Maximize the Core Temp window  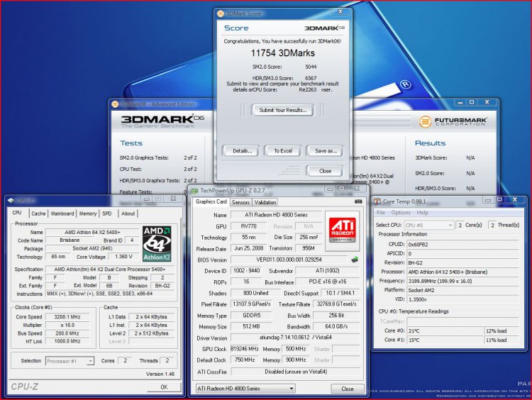pyautogui.click(x=500, y=200)
